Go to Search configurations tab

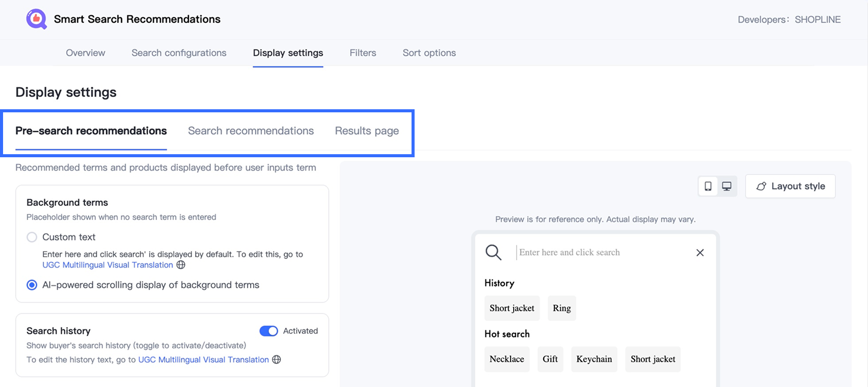coord(179,53)
